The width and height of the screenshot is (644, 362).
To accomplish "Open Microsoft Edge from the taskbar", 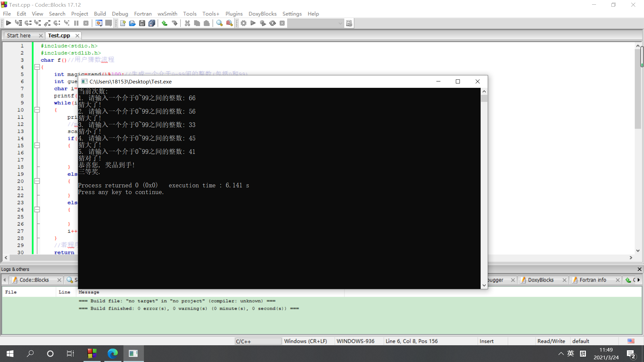I will click(113, 353).
